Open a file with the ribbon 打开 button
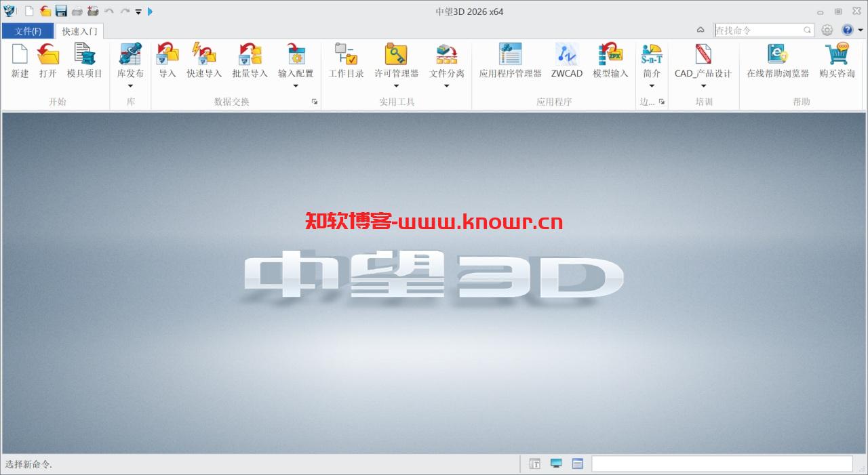Viewport: 868px width, 475px height. pos(47,61)
